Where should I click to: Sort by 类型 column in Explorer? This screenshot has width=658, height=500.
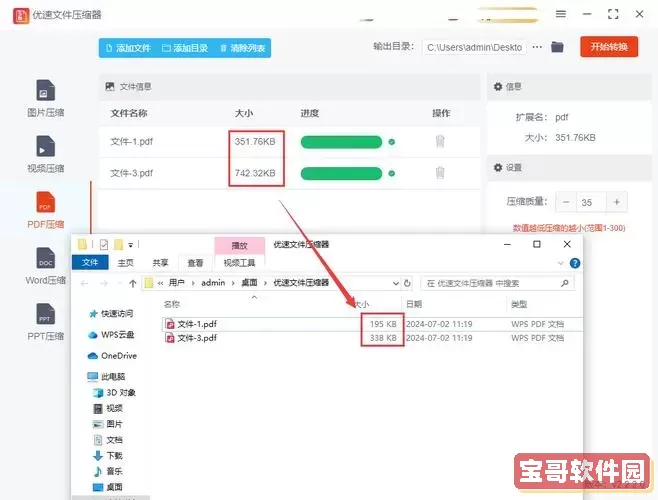519,304
